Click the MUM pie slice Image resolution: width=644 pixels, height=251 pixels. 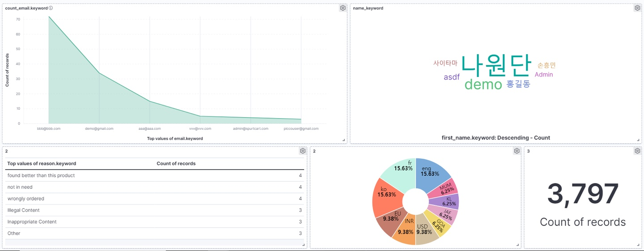(x=445, y=188)
